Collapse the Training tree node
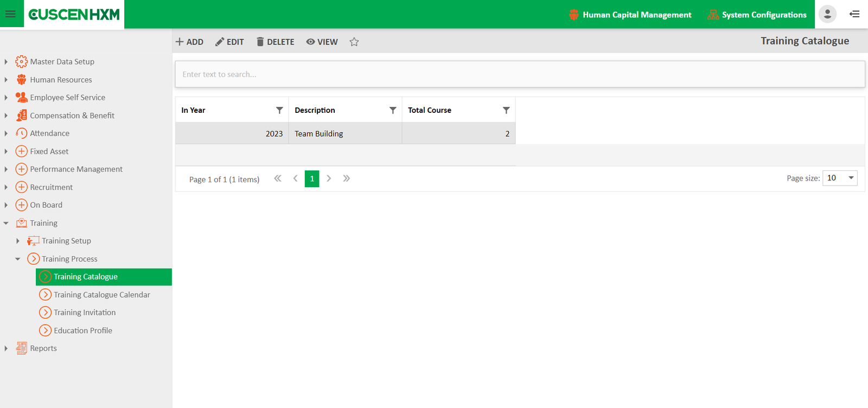The width and height of the screenshot is (868, 408). [6, 223]
